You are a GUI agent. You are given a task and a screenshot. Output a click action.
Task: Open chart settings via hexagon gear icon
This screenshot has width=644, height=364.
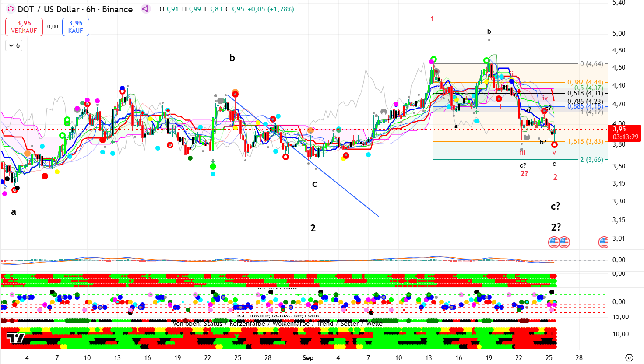tap(629, 357)
